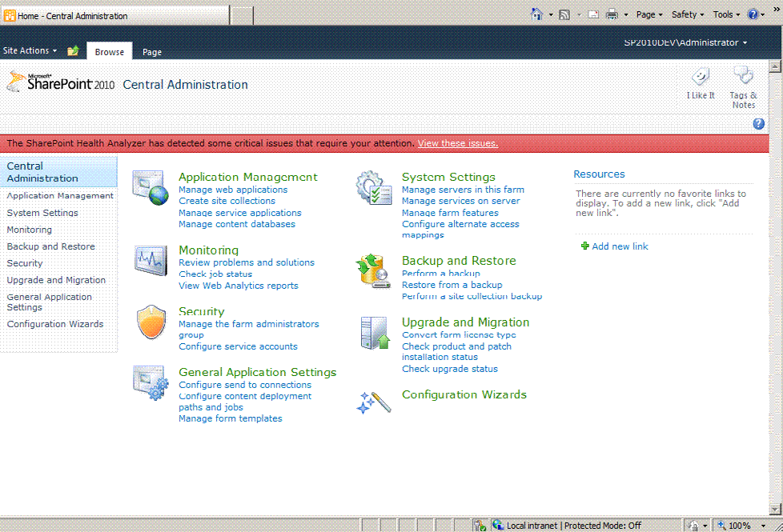Click the browser Home icon
This screenshot has height=532, width=783.
[537, 14]
